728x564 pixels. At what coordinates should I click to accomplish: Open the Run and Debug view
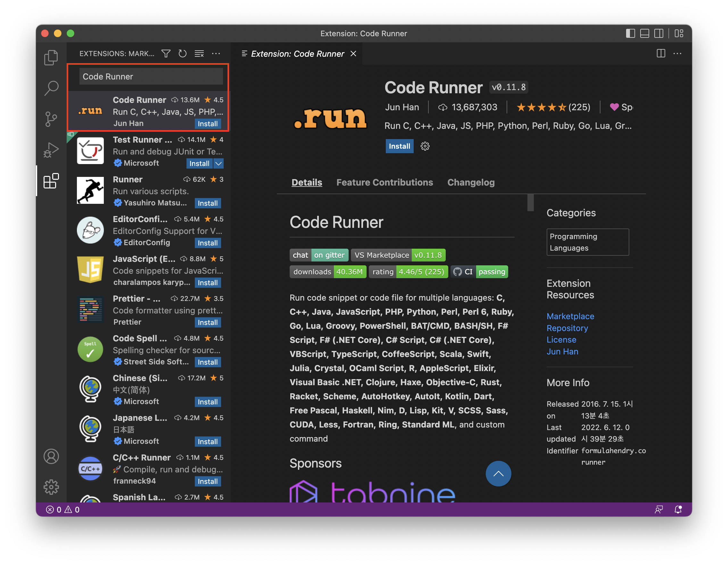51,150
